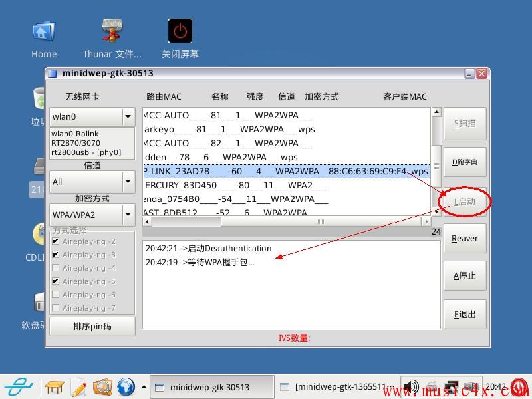Open the start menu logo in the taskbar
Screen dimensions: 532x399
coord(19,387)
